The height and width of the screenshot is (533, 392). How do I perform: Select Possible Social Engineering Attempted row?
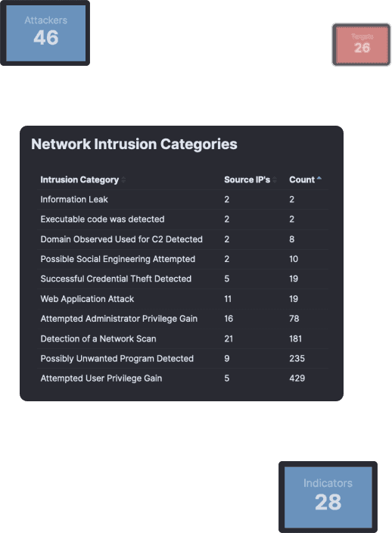point(182,259)
